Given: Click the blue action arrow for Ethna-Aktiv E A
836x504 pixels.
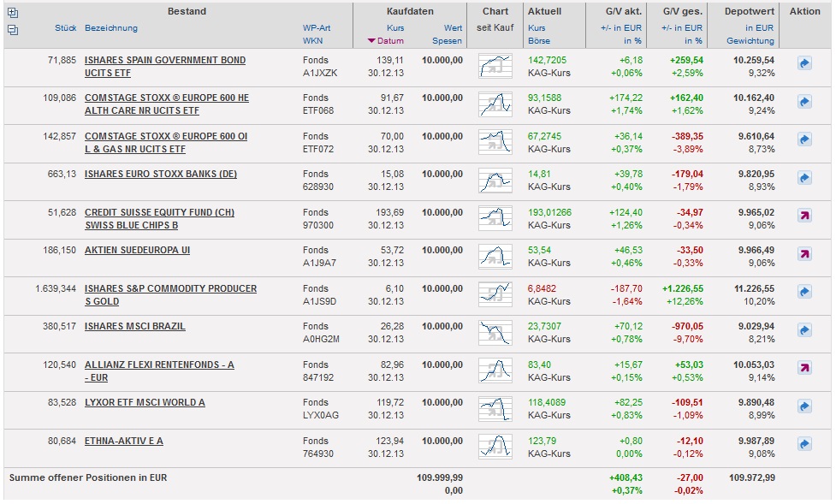Looking at the screenshot, I should [x=803, y=444].
